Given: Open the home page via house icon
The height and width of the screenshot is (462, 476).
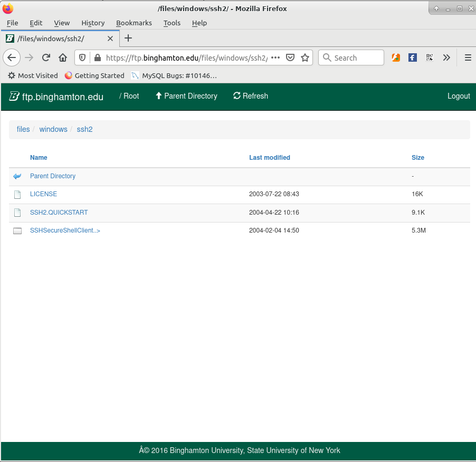Looking at the screenshot, I should click(63, 57).
